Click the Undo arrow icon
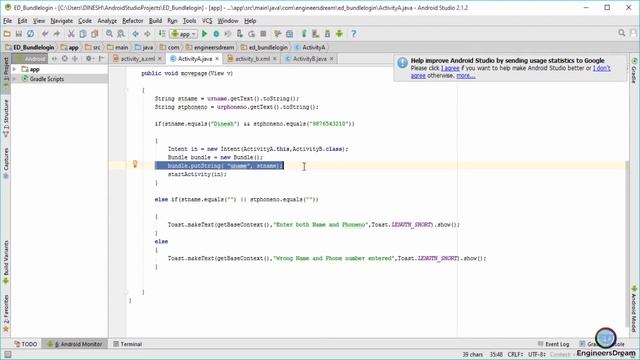Viewport: 640px width, 360px height. (x=45, y=34)
